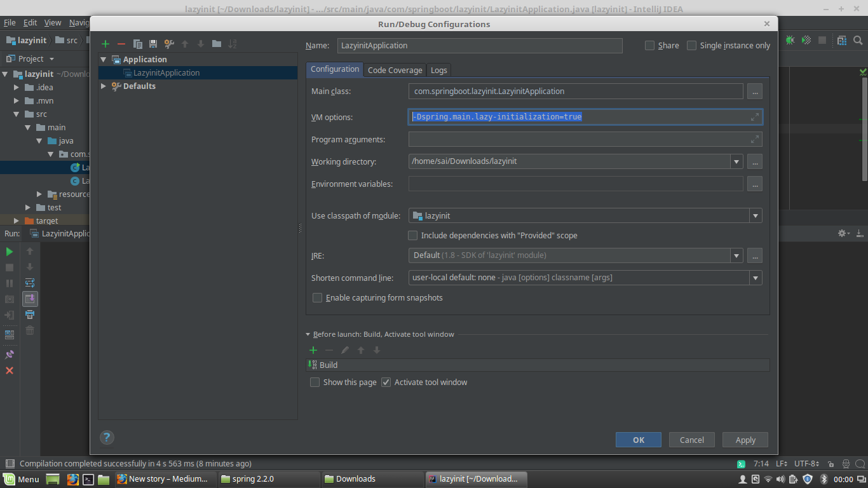Open terminal launcher in taskbar
The height and width of the screenshot is (488, 868).
pos(89,479)
